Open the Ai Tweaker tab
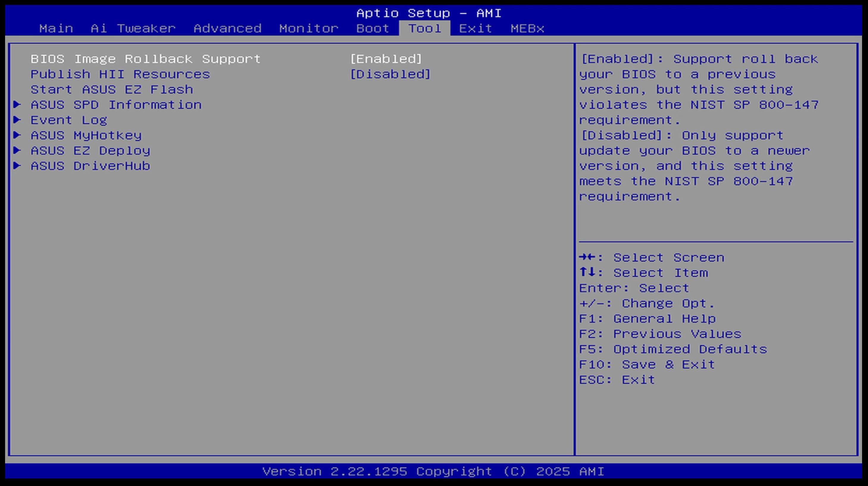This screenshot has width=868, height=486. pyautogui.click(x=133, y=28)
